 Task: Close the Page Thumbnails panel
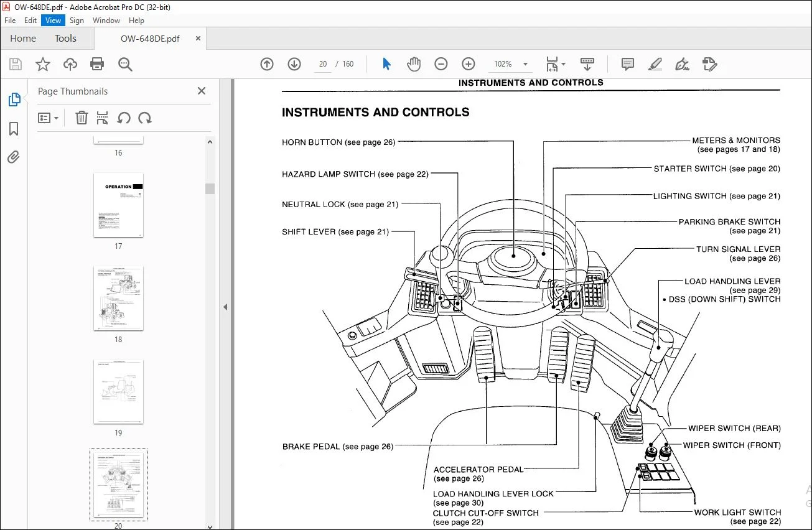click(202, 91)
